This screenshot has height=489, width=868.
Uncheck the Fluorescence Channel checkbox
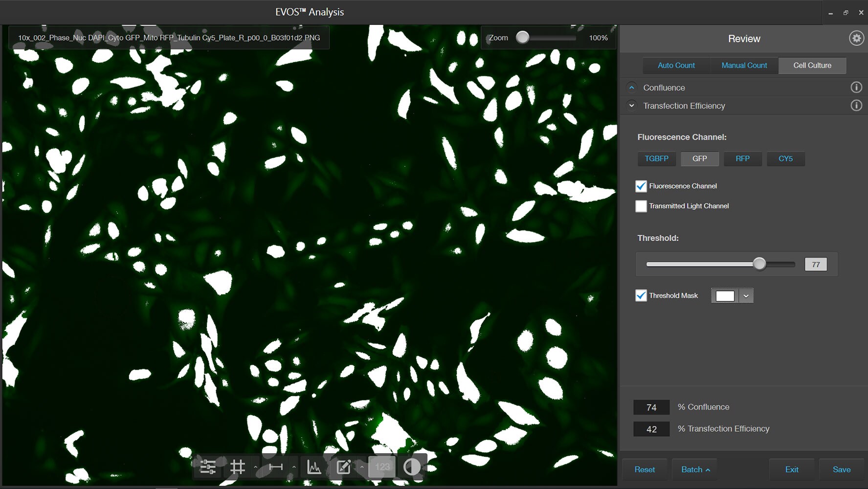point(641,186)
